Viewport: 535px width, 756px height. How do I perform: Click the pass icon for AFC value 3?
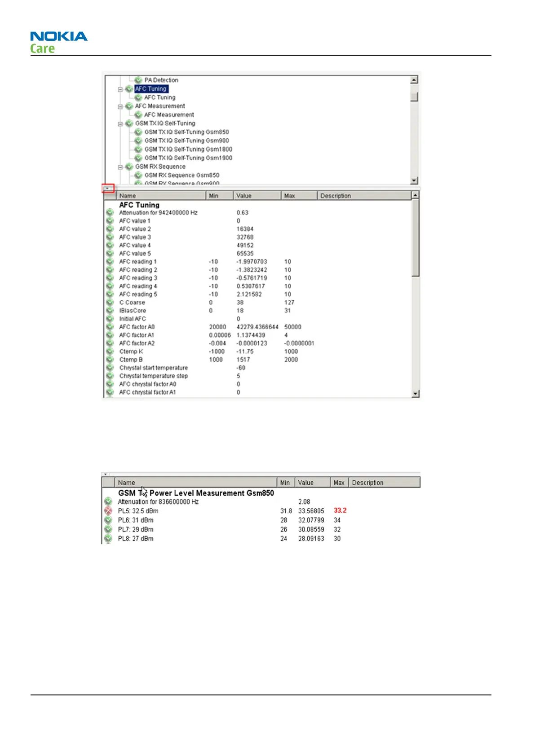(110, 237)
